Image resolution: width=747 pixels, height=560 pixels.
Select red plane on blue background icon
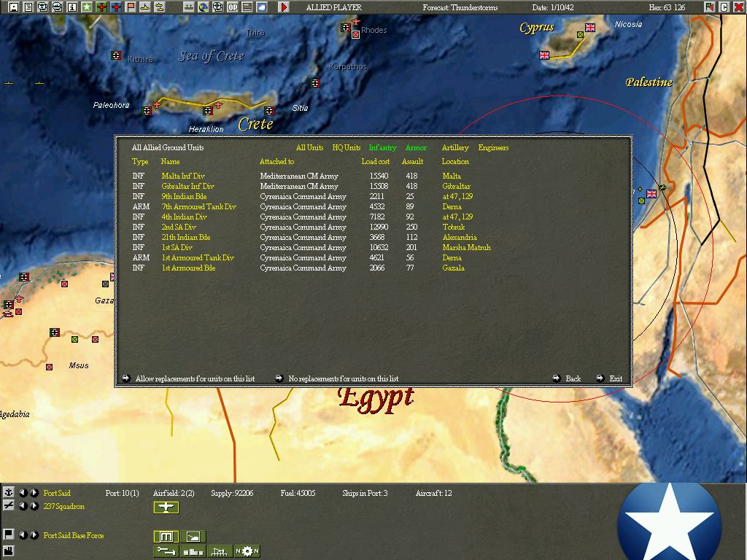coord(116,7)
